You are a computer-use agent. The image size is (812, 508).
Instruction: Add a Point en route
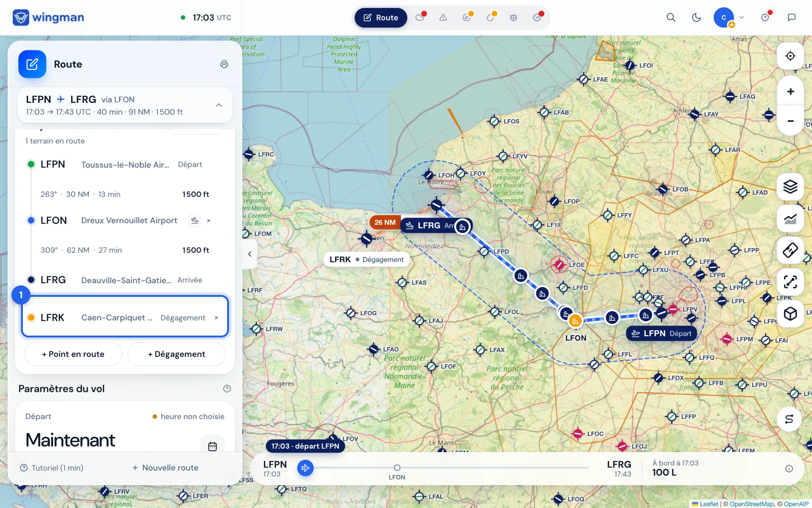tap(73, 354)
